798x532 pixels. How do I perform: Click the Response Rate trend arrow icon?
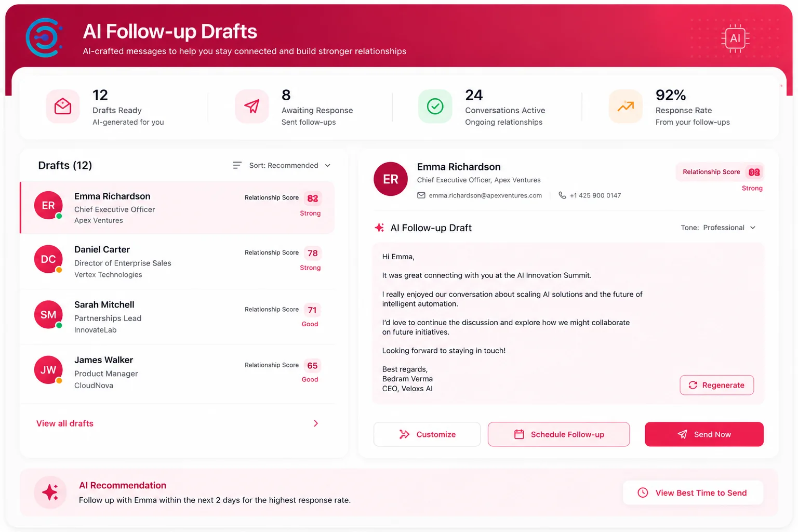626,107
